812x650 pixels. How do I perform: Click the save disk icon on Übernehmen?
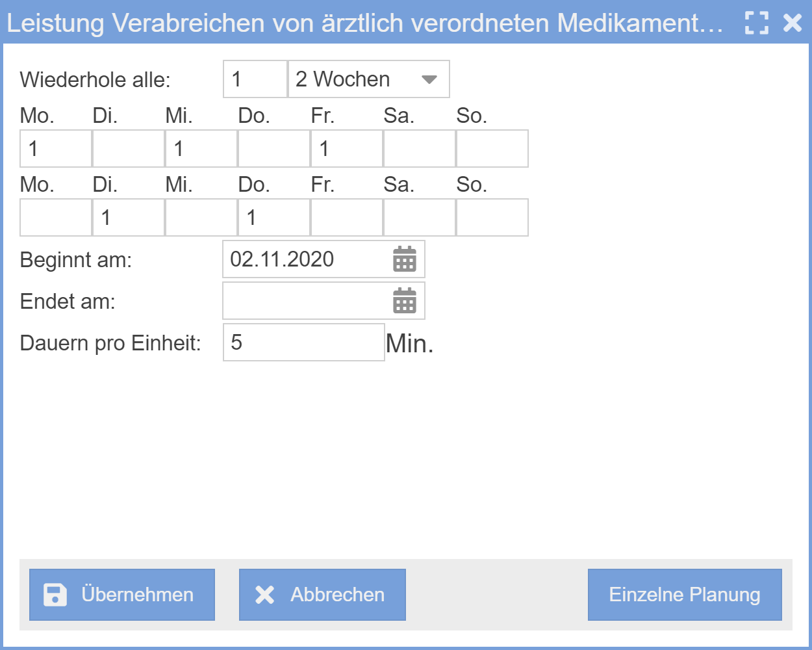pyautogui.click(x=55, y=593)
